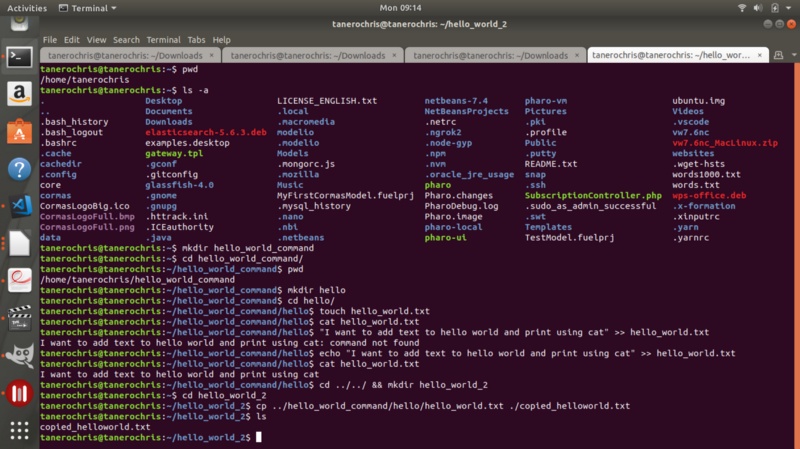
Task: Click Show Applications grid icon
Action: [17, 430]
